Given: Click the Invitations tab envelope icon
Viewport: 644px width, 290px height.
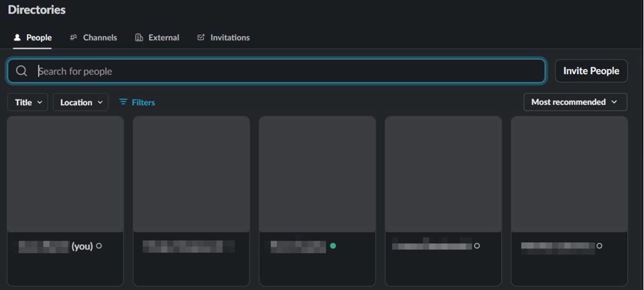Looking at the screenshot, I should point(201,37).
